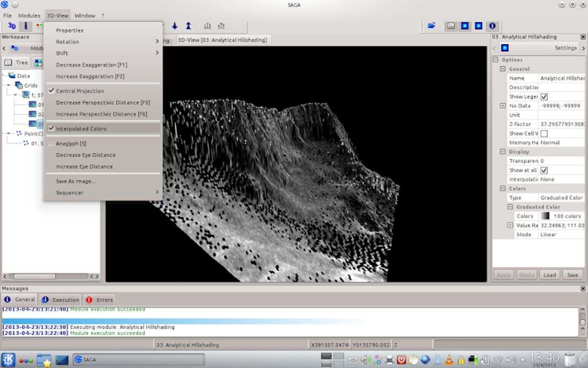The height and width of the screenshot is (368, 588).
Task: Toggle the Show Legend checkbox
Action: [x=544, y=97]
